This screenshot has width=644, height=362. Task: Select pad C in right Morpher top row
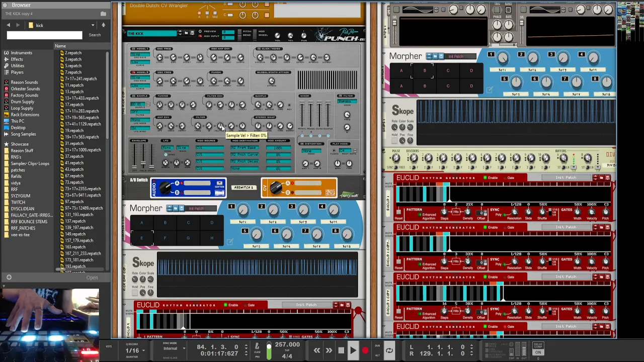pyautogui.click(x=448, y=71)
